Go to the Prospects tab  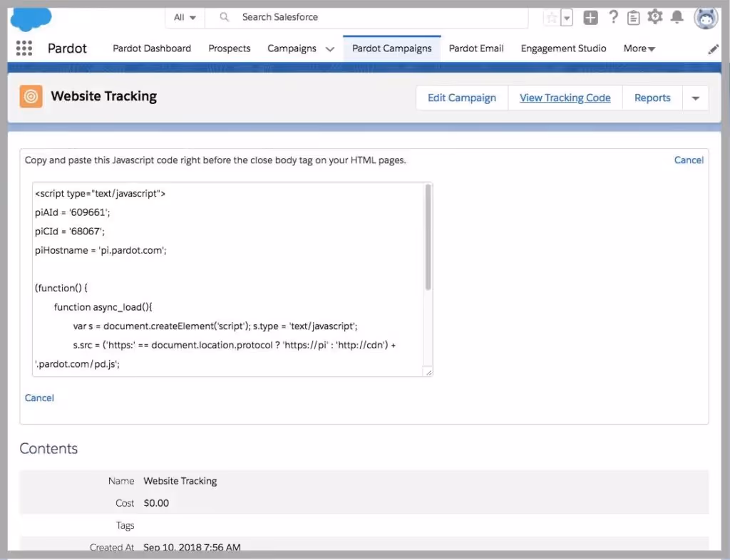(x=229, y=48)
